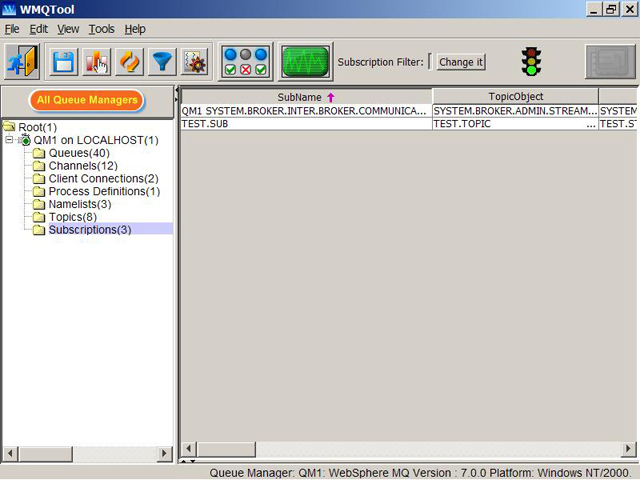This screenshot has width=640, height=480.
Task: Select Channels(12) in the tree
Action: coord(83,166)
